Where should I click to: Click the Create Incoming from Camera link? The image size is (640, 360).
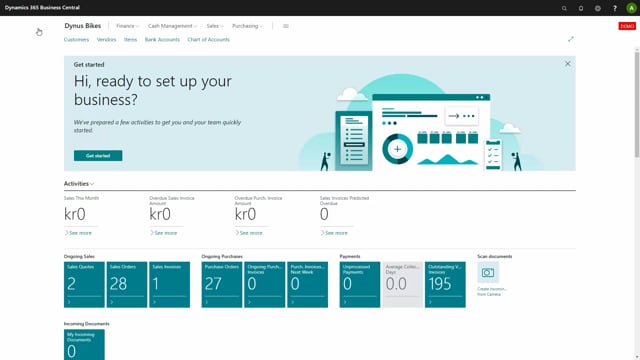click(492, 291)
